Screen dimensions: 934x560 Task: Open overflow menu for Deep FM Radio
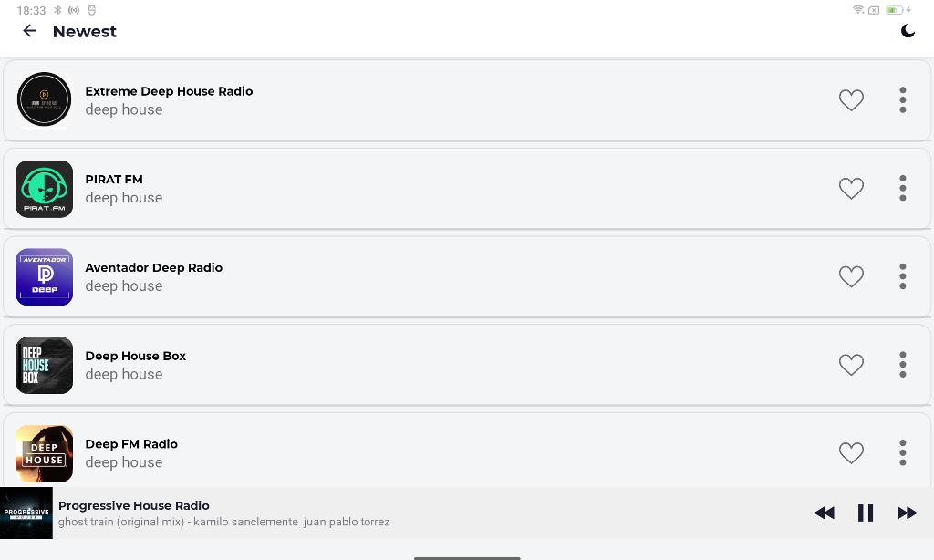(902, 452)
